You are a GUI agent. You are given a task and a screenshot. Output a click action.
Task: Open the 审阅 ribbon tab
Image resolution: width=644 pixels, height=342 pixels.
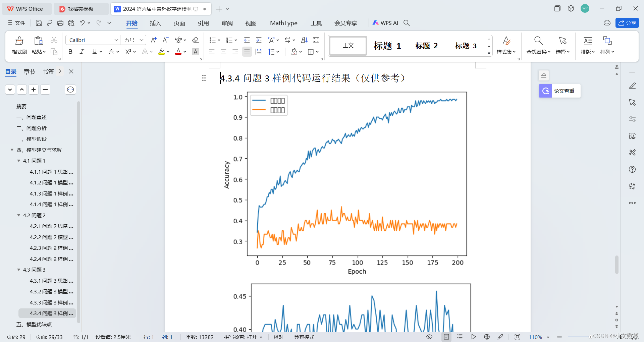pyautogui.click(x=227, y=23)
